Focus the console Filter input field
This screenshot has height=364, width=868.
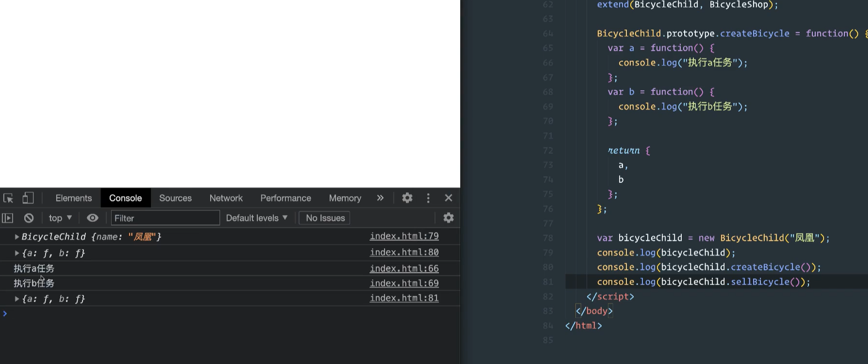[165, 218]
